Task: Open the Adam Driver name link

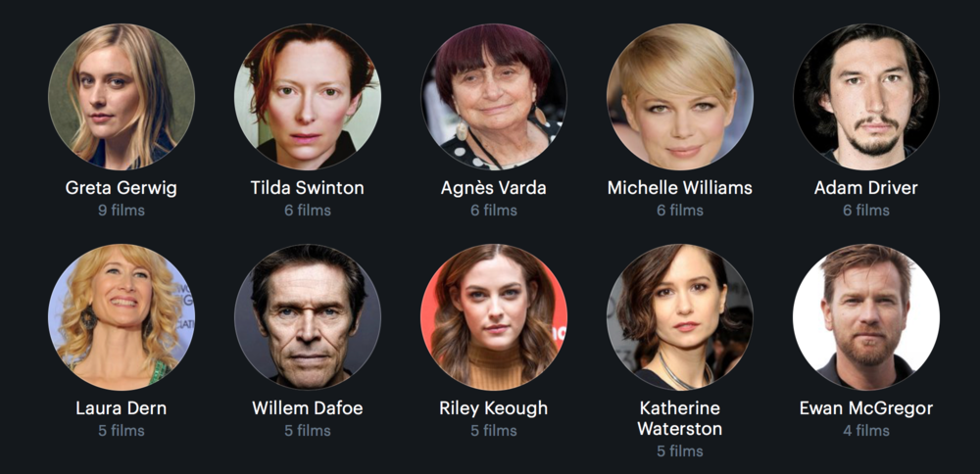Action: tap(866, 188)
